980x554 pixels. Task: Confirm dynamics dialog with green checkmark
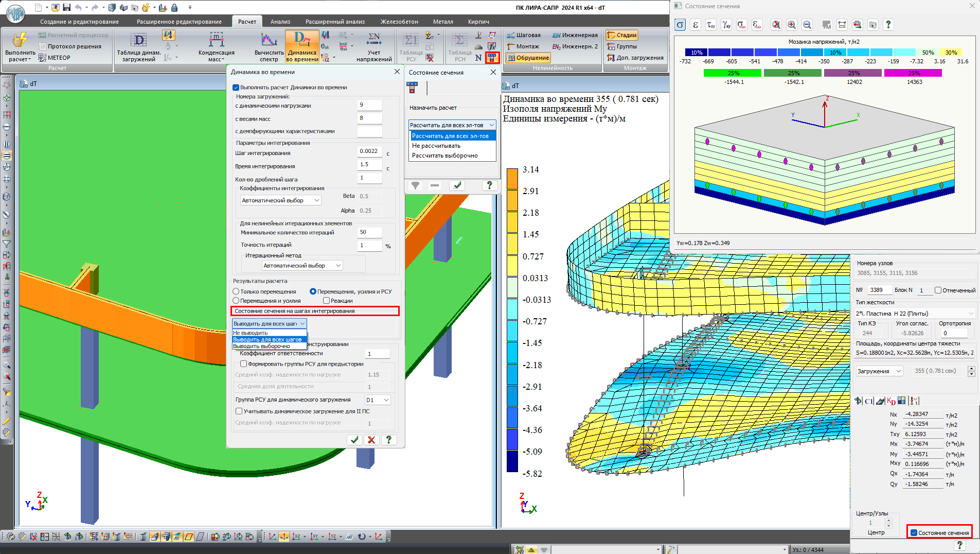(x=354, y=440)
